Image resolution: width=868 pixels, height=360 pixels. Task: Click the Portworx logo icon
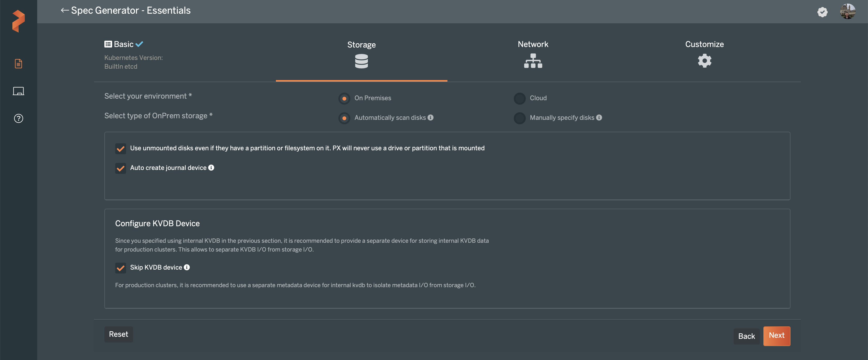pyautogui.click(x=19, y=21)
